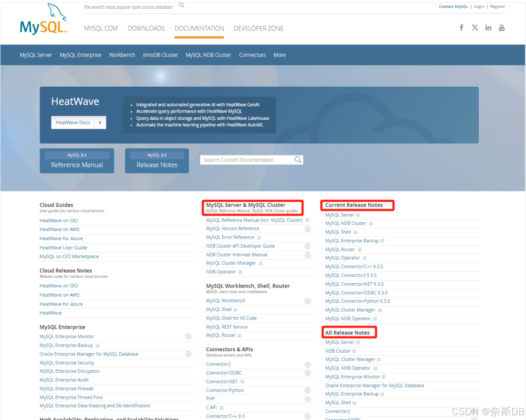Open the header search magnifier icon
Viewport: 526px width, 420px height.
182,5
